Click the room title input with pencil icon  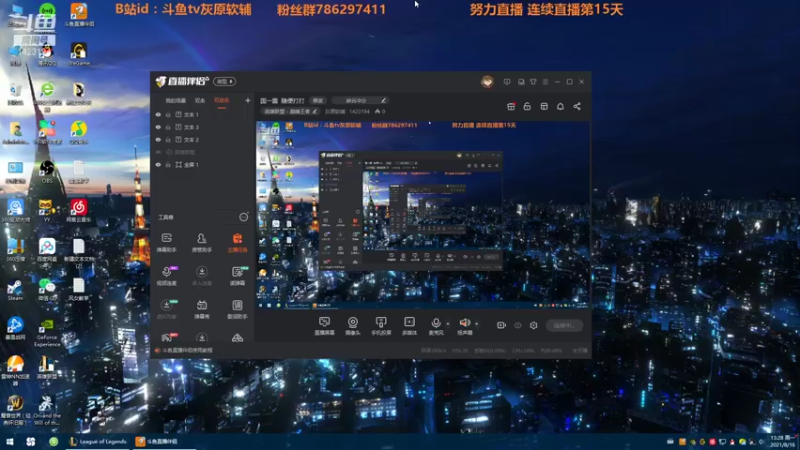360,101
